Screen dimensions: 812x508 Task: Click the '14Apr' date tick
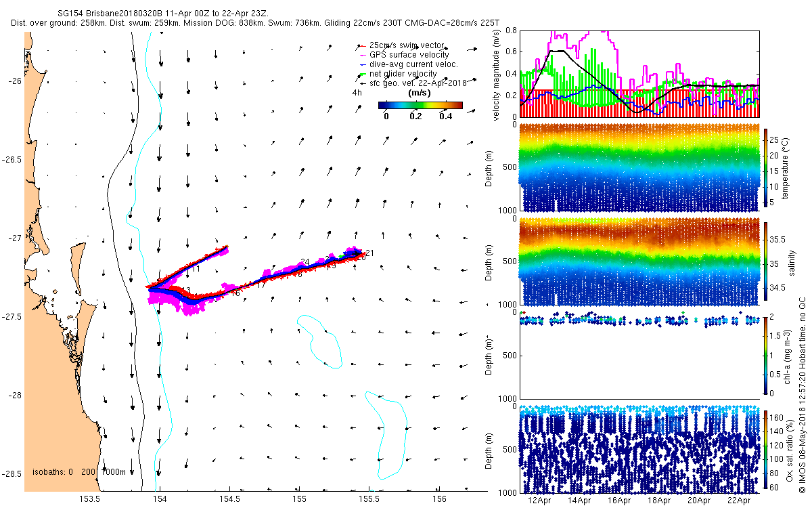point(580,501)
